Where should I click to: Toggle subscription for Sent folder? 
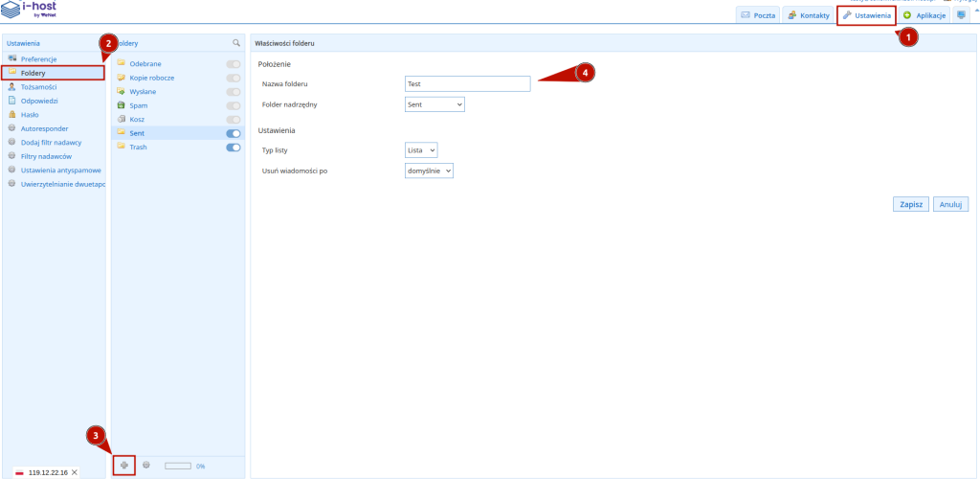(233, 133)
